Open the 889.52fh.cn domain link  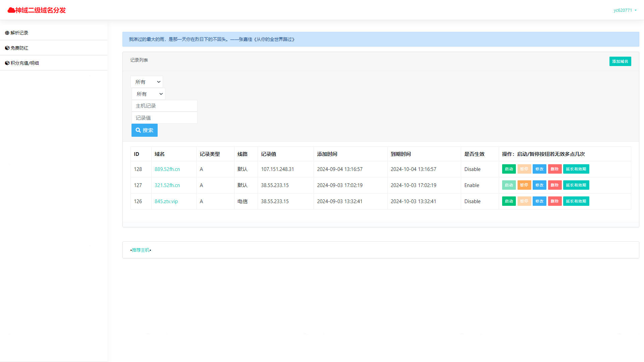[x=167, y=169]
